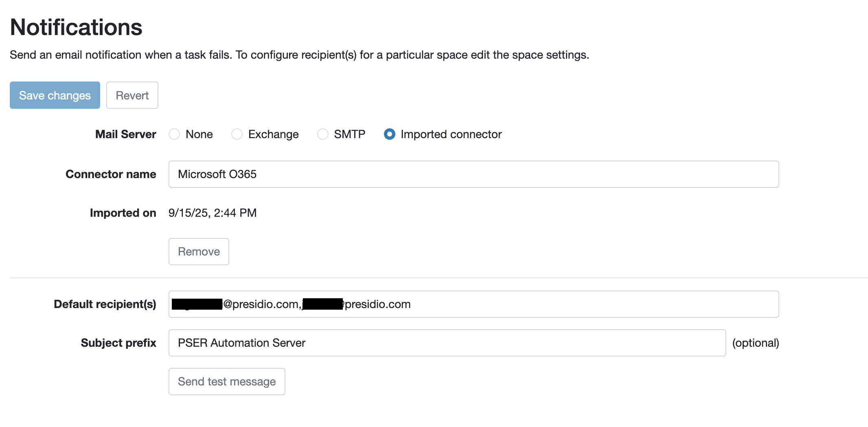
Task: Click the 9/15/25, 2:44 PM import timestamp
Action: [x=213, y=213]
